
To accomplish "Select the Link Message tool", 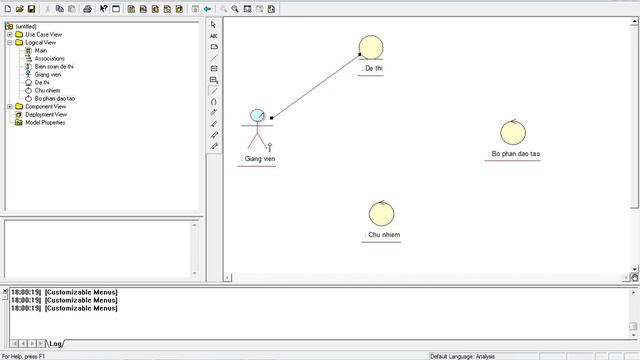I will (x=213, y=113).
